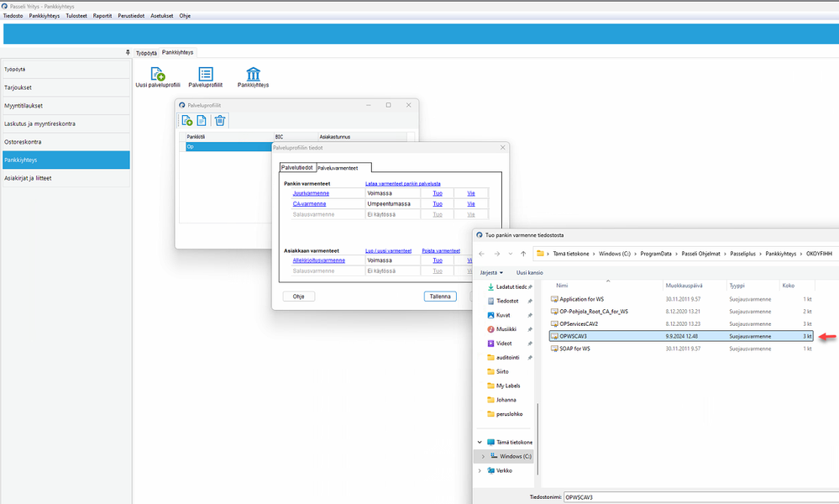
Task: Click Vie link in the Juurivarmenne row
Action: tap(471, 193)
